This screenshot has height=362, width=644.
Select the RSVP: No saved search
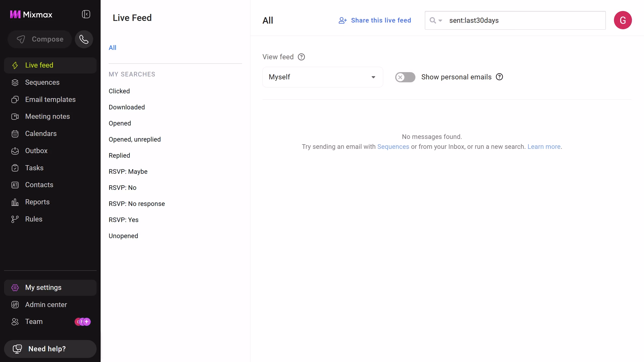[x=122, y=188]
